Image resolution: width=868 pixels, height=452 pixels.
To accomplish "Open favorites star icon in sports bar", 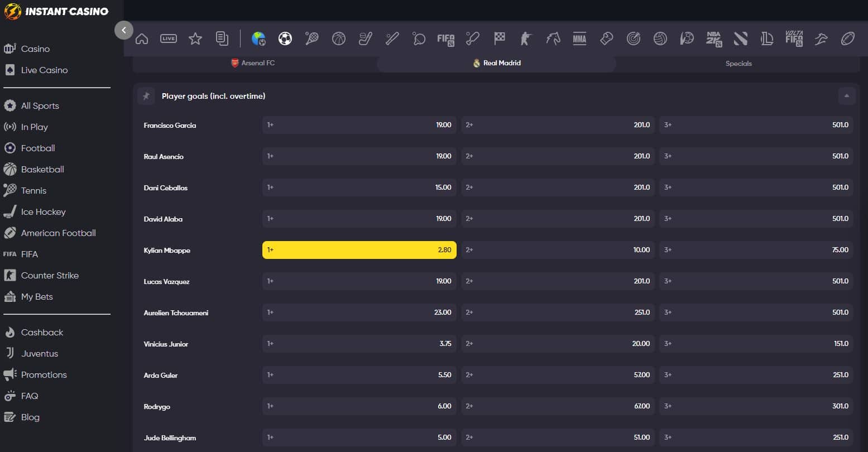I will [x=195, y=39].
